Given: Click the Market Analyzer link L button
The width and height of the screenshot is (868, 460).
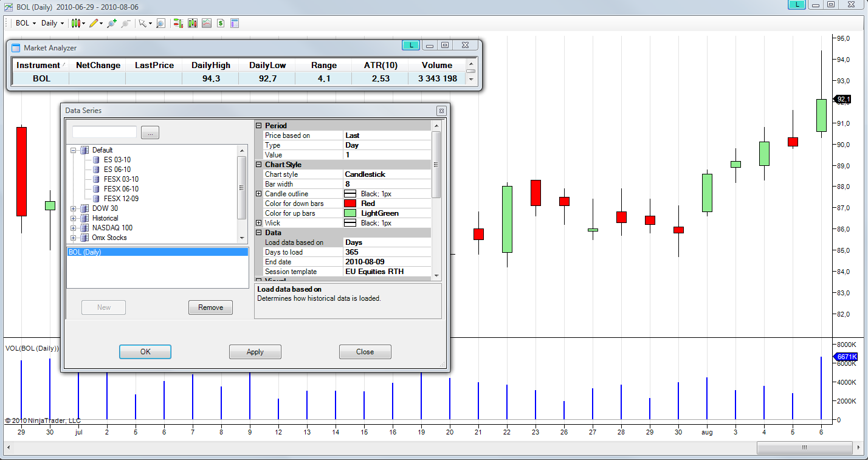Looking at the screenshot, I should click(412, 45).
